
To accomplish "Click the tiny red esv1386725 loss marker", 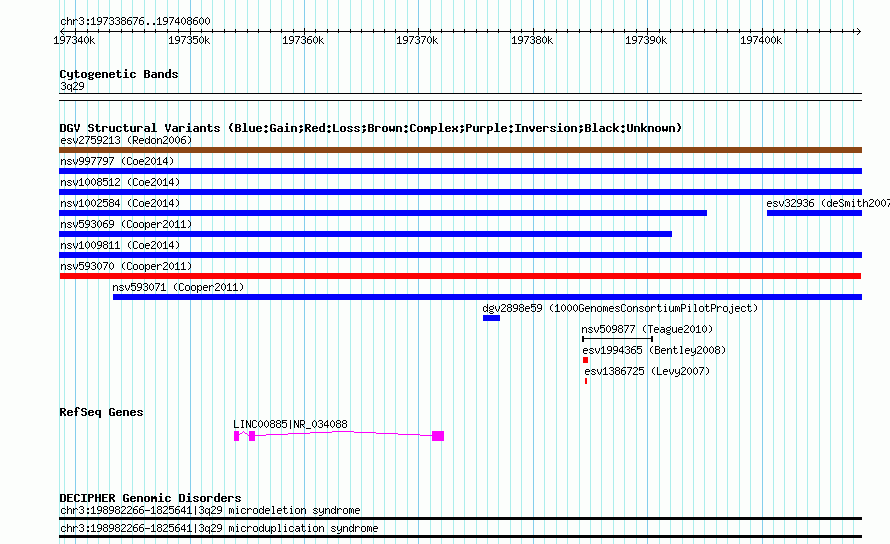I will 586,381.
